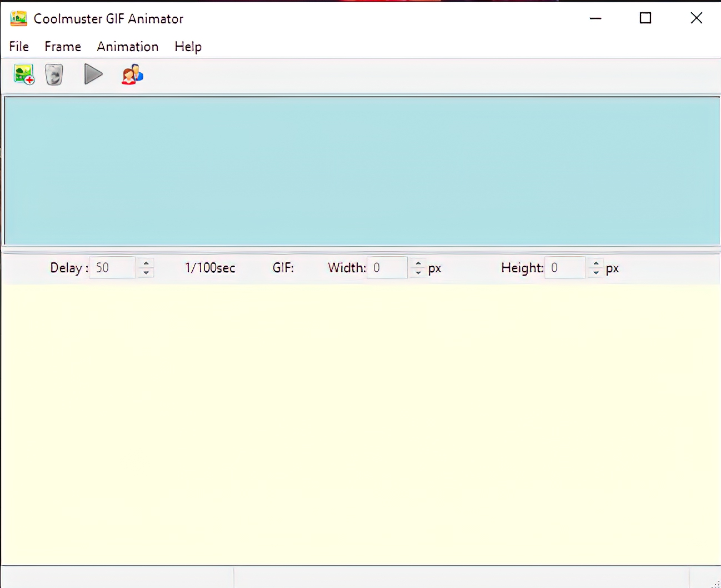The width and height of the screenshot is (721, 588).
Task: Click into the Height input field
Action: [x=565, y=267]
